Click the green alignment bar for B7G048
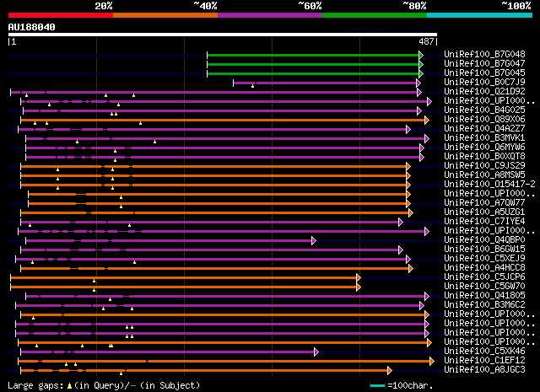The image size is (540, 392). (313, 55)
